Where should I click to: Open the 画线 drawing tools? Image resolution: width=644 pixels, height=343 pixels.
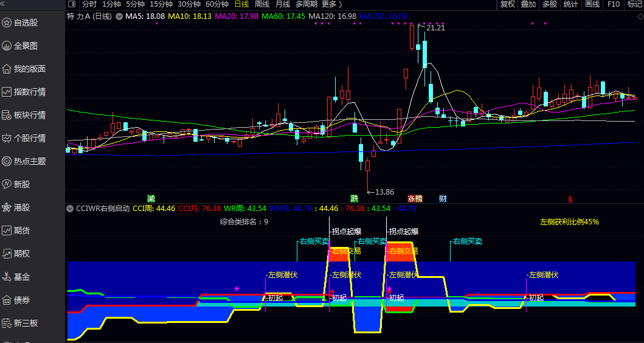tap(592, 4)
